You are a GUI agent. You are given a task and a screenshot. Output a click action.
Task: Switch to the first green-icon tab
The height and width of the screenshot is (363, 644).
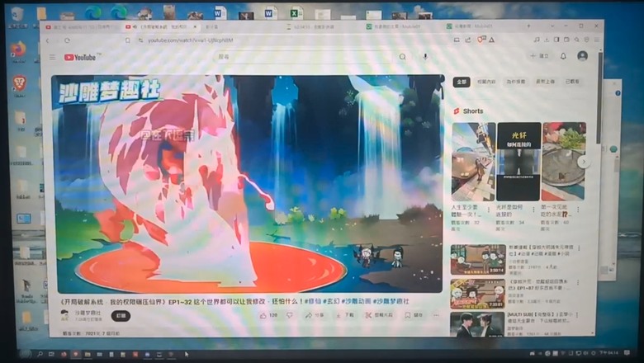[395, 26]
